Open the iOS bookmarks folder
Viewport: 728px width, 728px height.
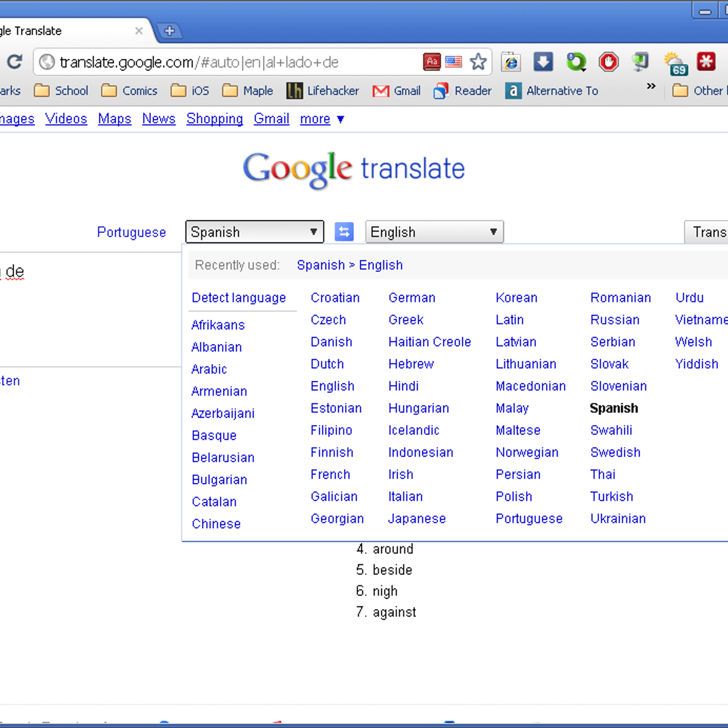190,91
